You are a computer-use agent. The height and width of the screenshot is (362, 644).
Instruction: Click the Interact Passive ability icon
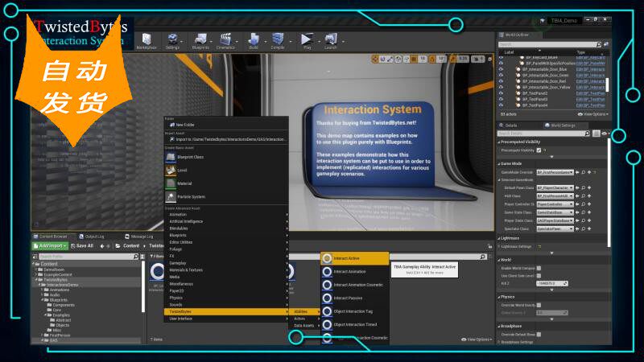coord(327,298)
